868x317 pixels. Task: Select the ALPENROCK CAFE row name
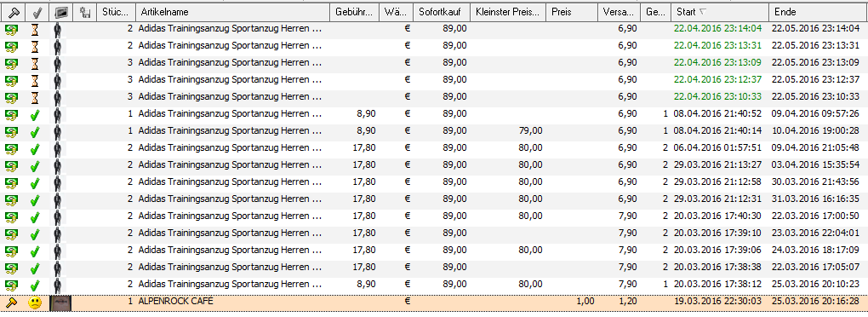coord(175,302)
